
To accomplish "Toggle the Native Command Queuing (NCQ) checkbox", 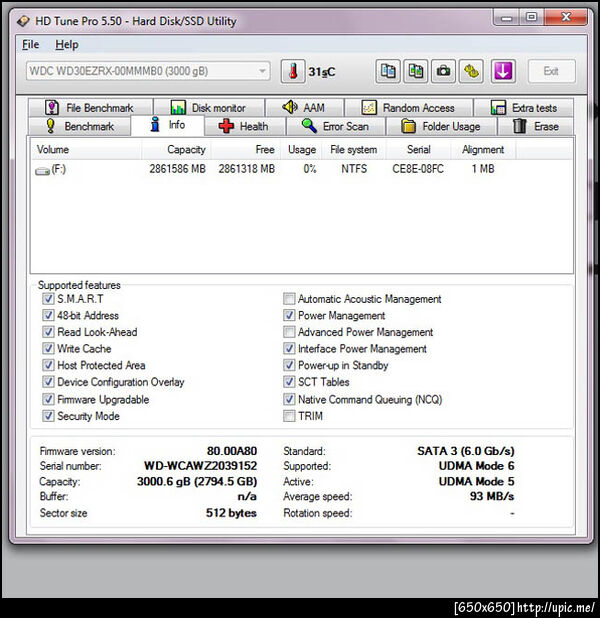I will [x=289, y=399].
